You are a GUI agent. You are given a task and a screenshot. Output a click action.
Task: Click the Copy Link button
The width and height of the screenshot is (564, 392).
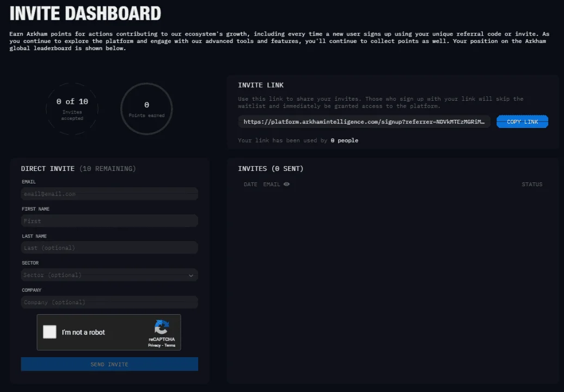coord(522,121)
